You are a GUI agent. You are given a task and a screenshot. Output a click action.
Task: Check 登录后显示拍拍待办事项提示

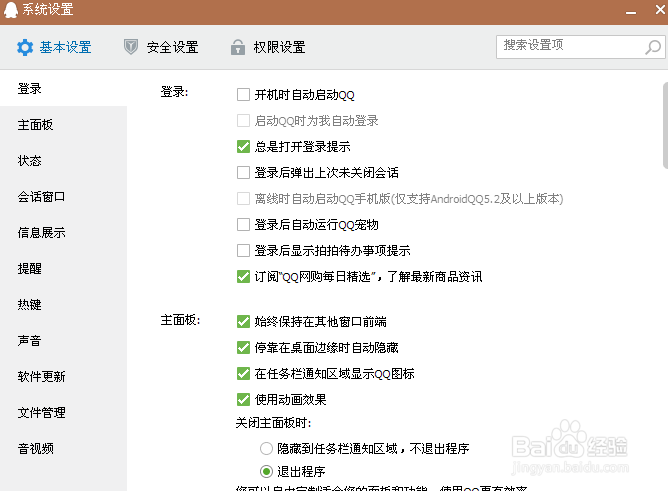point(243,250)
